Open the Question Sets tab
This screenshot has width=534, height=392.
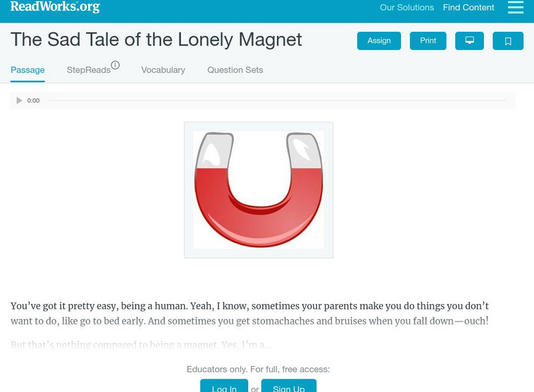coord(234,70)
